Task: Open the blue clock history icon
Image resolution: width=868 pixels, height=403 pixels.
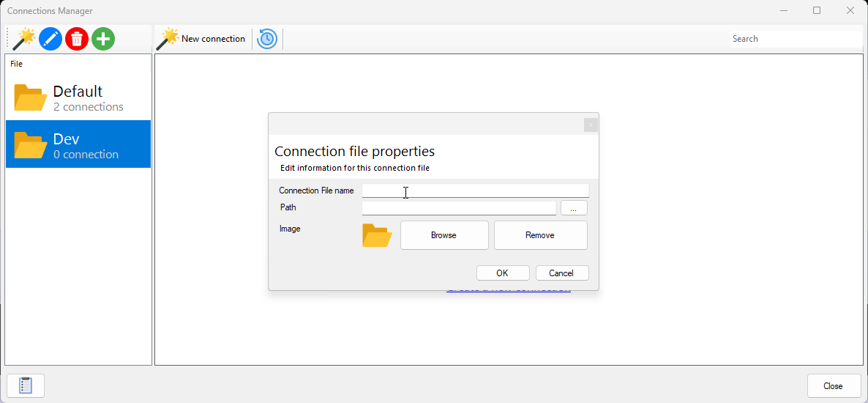Action: pos(267,39)
